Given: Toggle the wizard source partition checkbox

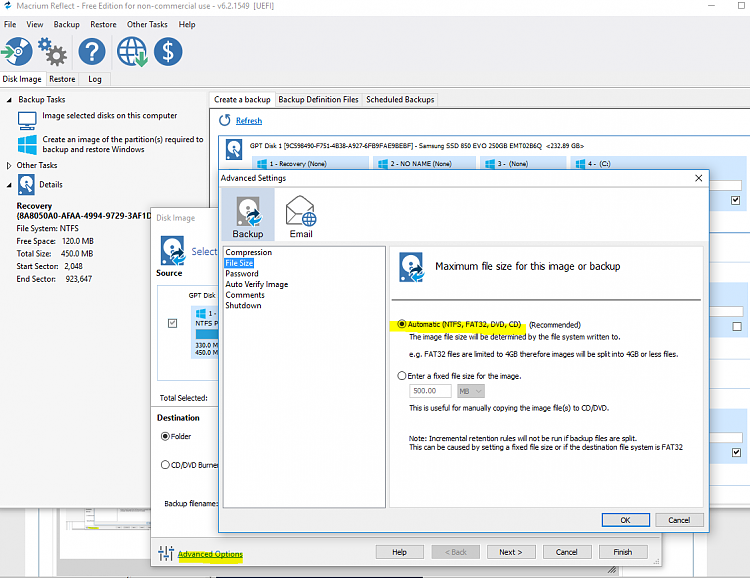Looking at the screenshot, I should pos(173,323).
